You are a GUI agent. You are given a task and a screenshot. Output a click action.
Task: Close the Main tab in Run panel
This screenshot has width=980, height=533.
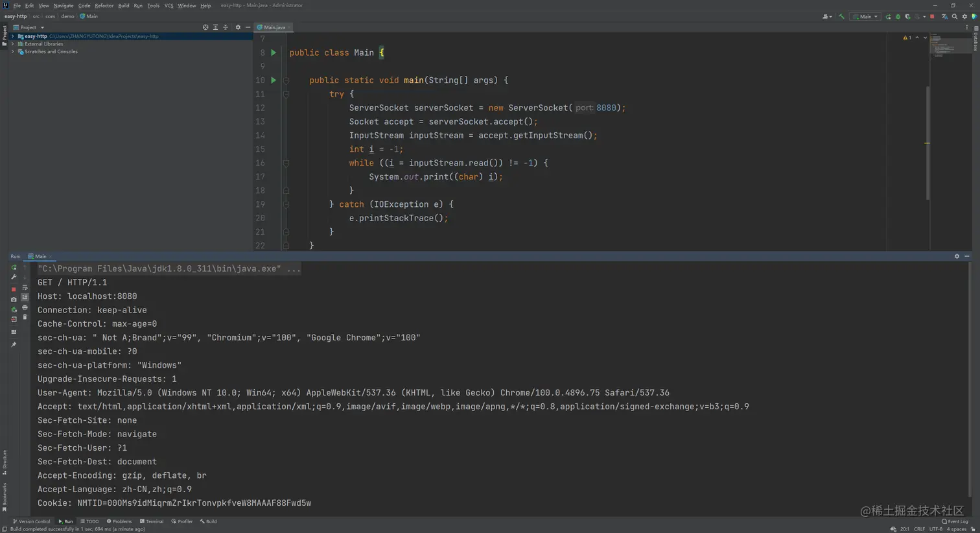(x=51, y=257)
